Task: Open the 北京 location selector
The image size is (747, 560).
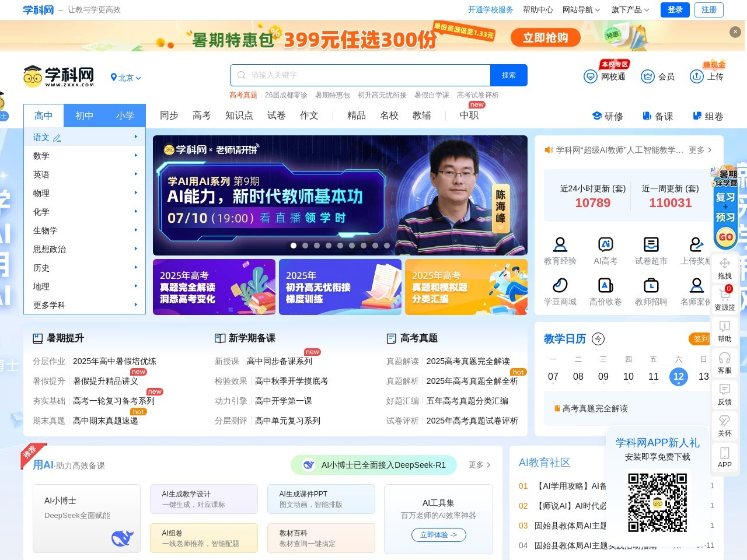Action: 125,77
